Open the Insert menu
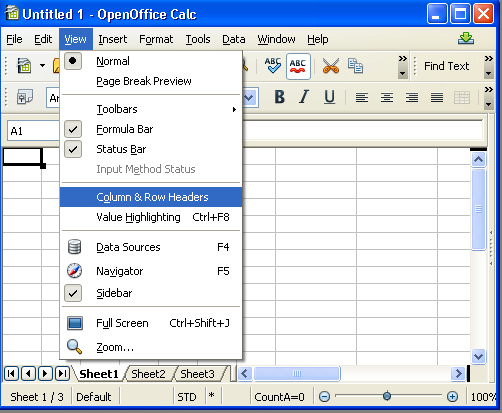Viewport: 502px width, 413px height. click(113, 39)
